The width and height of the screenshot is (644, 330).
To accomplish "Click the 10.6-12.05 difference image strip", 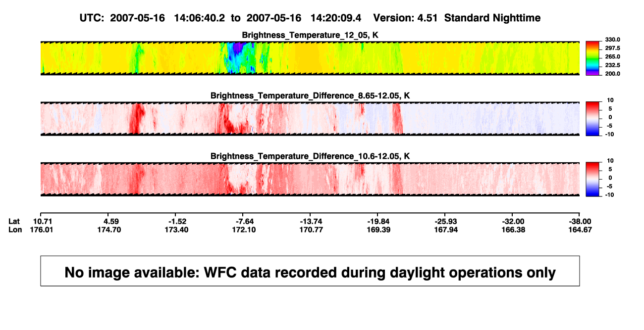I will [x=310, y=179].
